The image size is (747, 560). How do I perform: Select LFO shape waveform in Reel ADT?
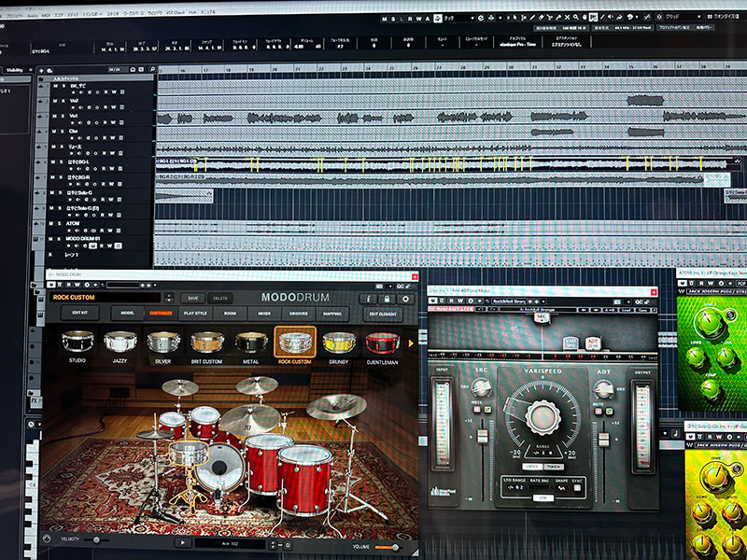[562, 488]
